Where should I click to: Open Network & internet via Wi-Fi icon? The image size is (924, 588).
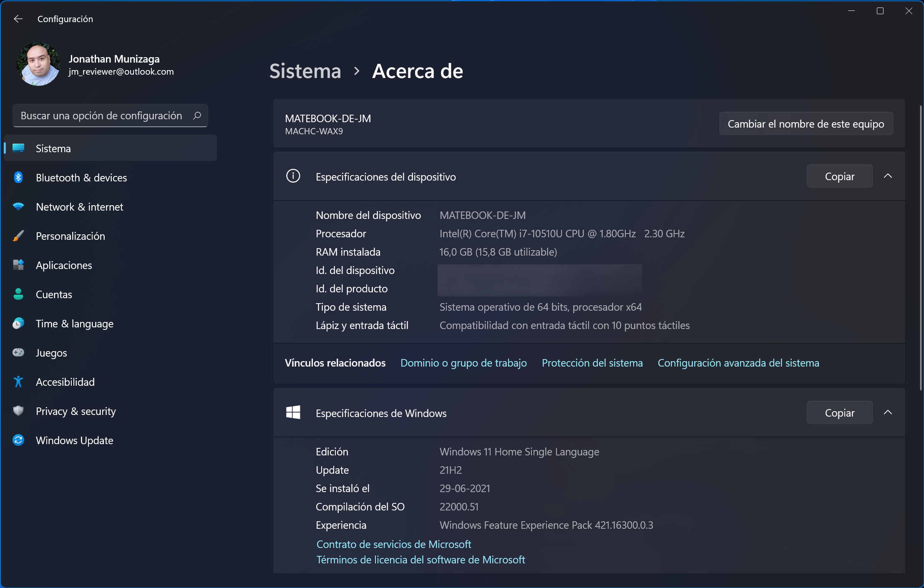(18, 207)
